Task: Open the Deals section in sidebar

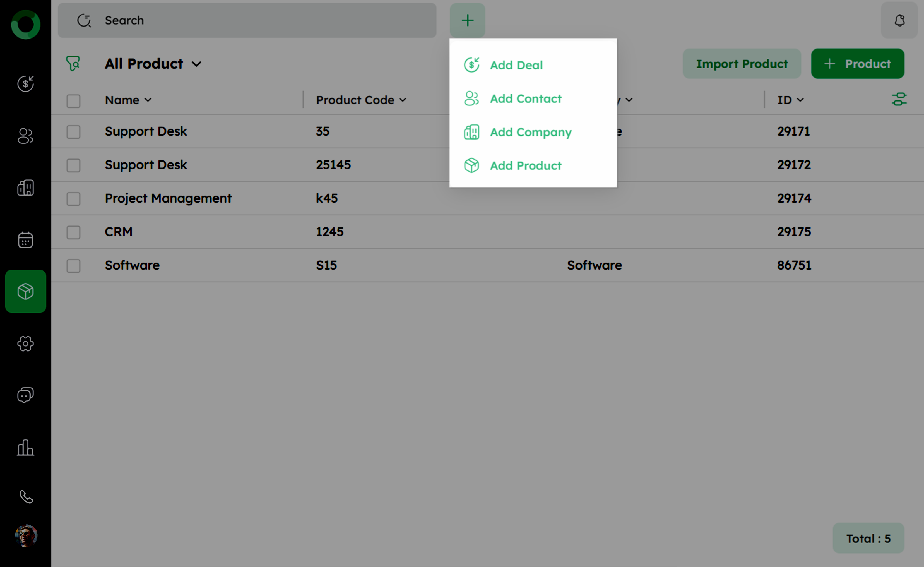Action: click(25, 84)
